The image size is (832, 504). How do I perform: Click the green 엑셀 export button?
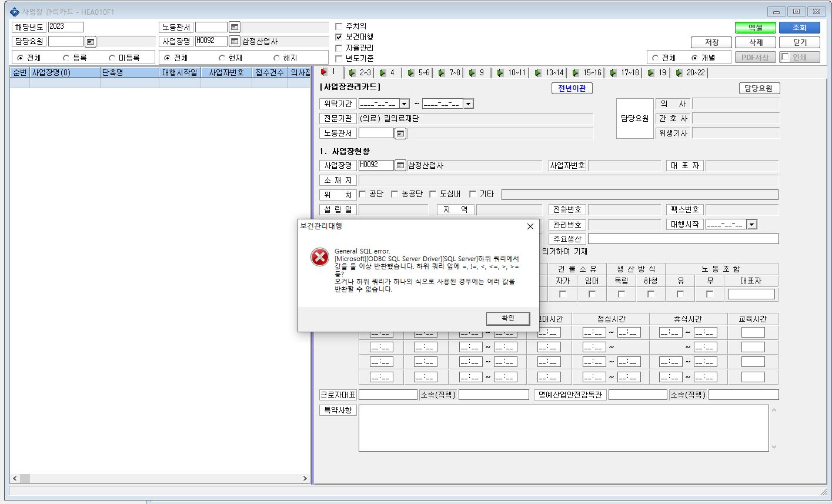point(755,28)
